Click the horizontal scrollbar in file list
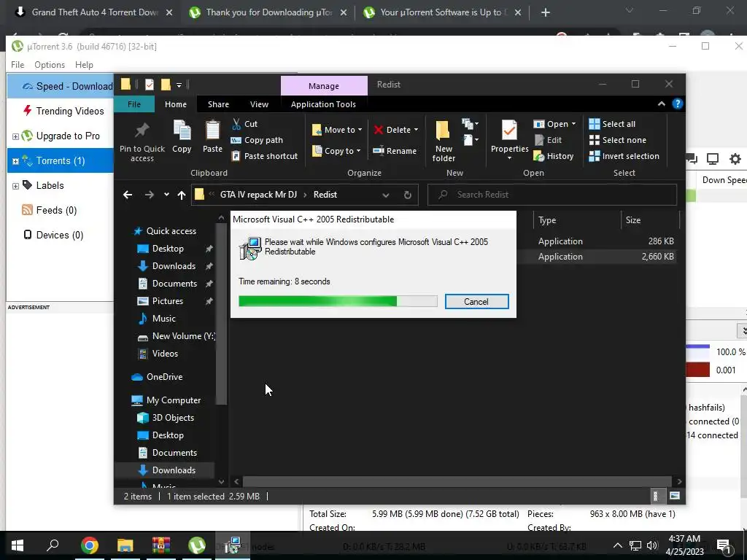Image resolution: width=747 pixels, height=560 pixels. 457,481
